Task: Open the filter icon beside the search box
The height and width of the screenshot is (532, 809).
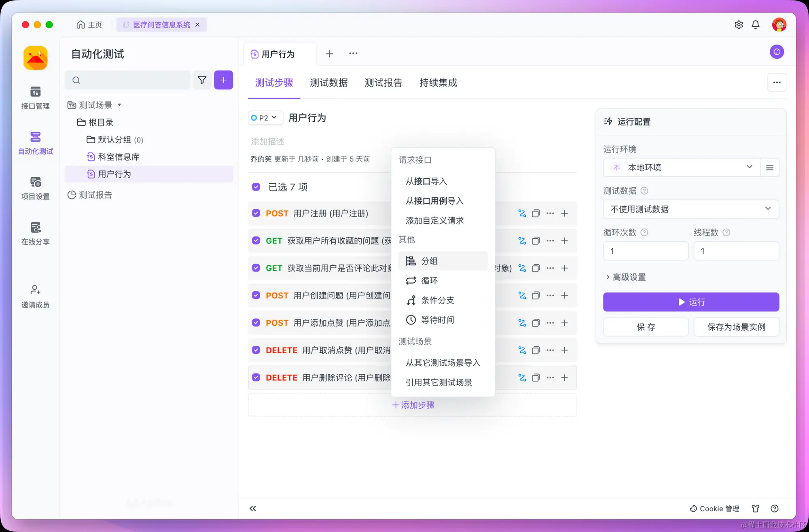Action: coord(202,80)
